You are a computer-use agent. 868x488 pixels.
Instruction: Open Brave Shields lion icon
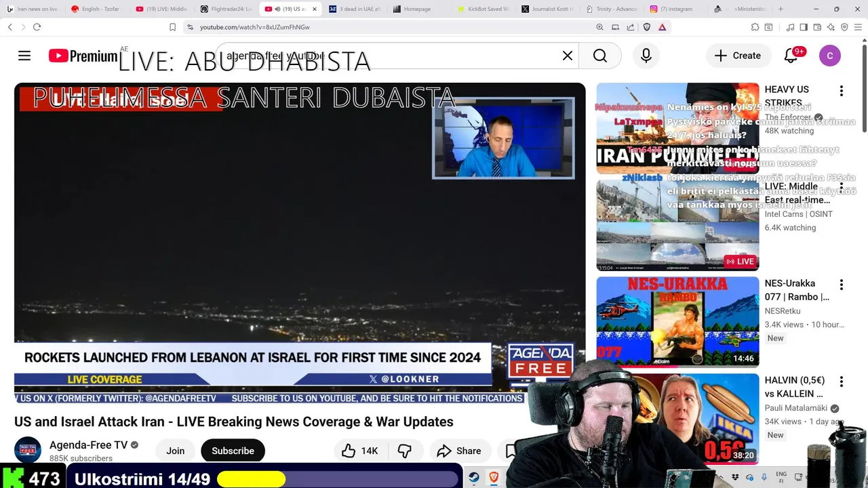[x=646, y=27]
